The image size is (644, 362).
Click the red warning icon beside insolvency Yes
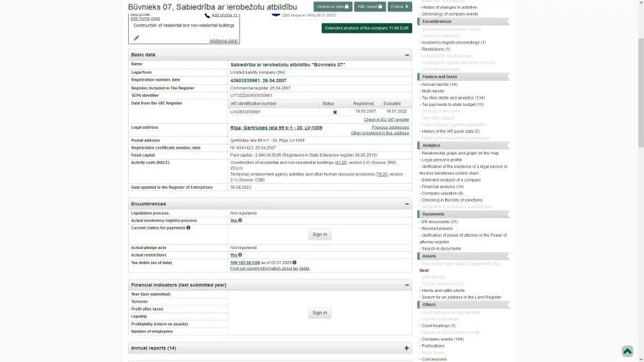(x=240, y=220)
